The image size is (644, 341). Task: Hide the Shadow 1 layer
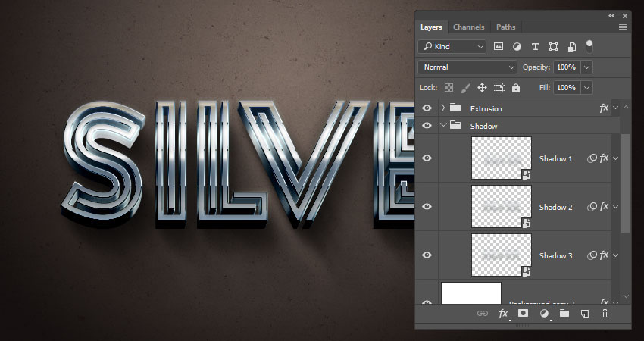point(427,158)
